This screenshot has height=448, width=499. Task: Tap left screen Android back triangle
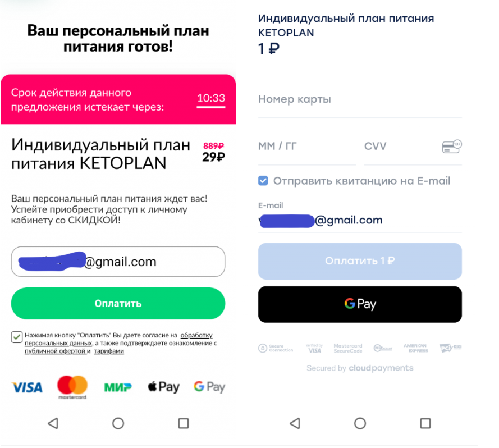[53, 423]
